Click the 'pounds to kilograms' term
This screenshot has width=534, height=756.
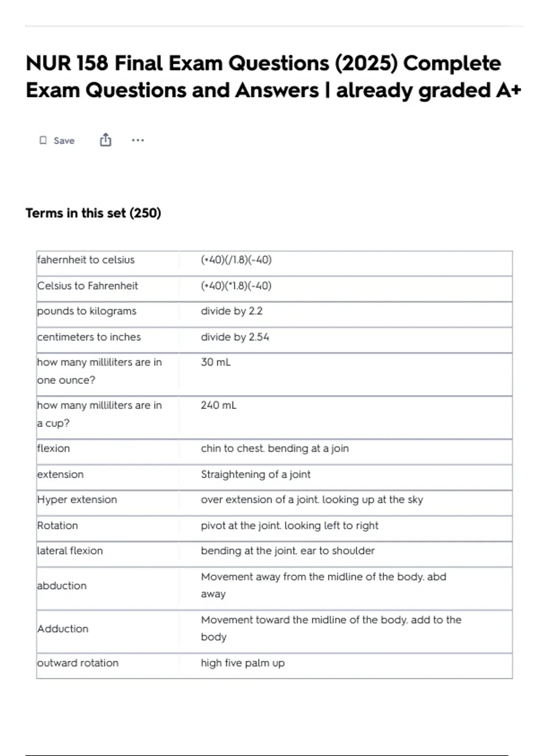click(x=87, y=311)
